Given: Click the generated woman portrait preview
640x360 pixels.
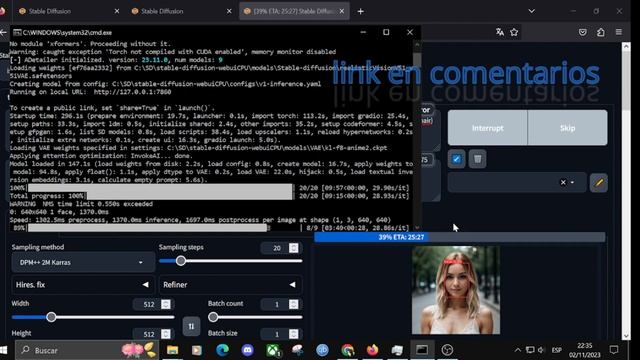Looking at the screenshot, I should pyautogui.click(x=456, y=290).
